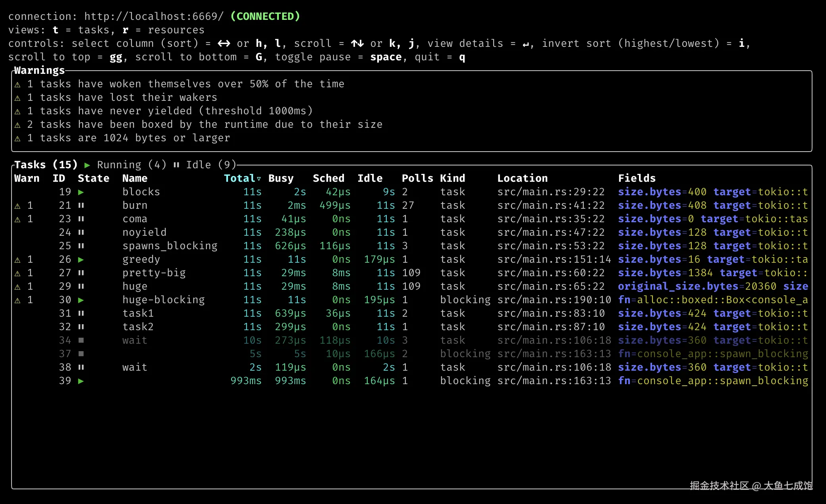Click the sort arrow on the Total column header
826x504 pixels.
point(259,179)
